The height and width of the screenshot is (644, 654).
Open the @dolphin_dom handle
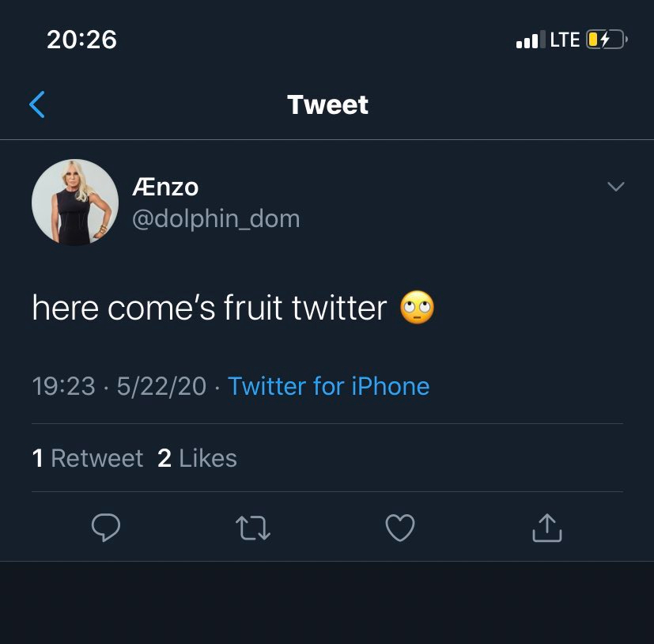pyautogui.click(x=215, y=218)
